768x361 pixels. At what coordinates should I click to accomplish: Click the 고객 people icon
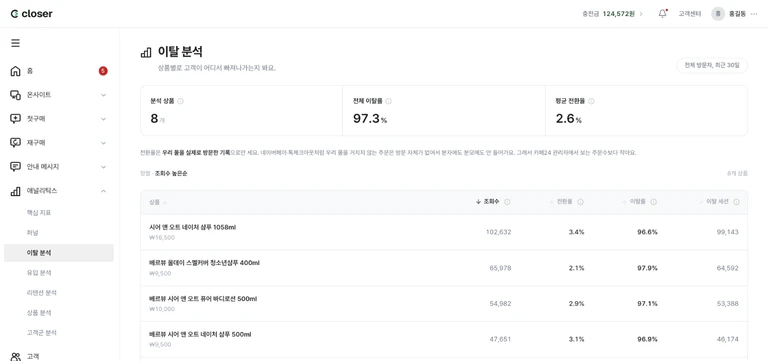click(x=16, y=357)
